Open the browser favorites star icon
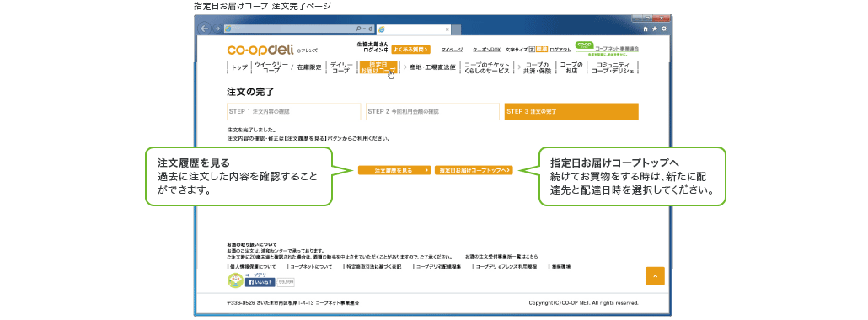Screen dimensions: 868x320 coord(655,29)
